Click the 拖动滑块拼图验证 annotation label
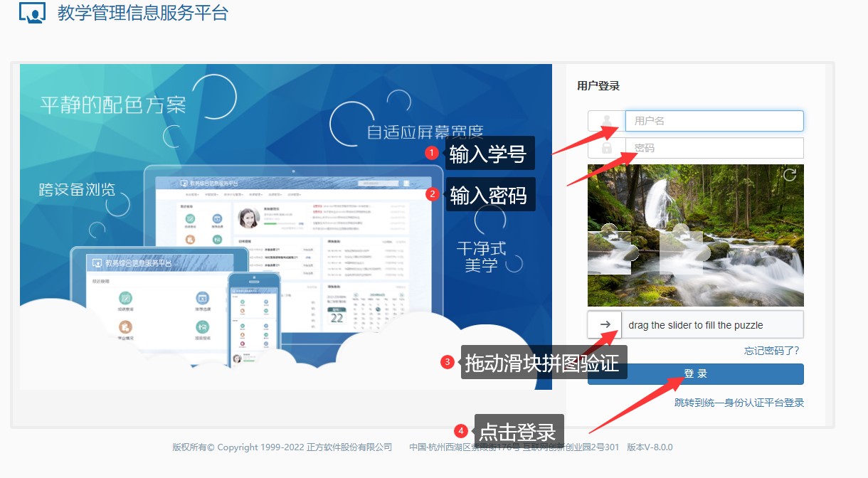Screen dimensions: 868x478 pos(544,362)
